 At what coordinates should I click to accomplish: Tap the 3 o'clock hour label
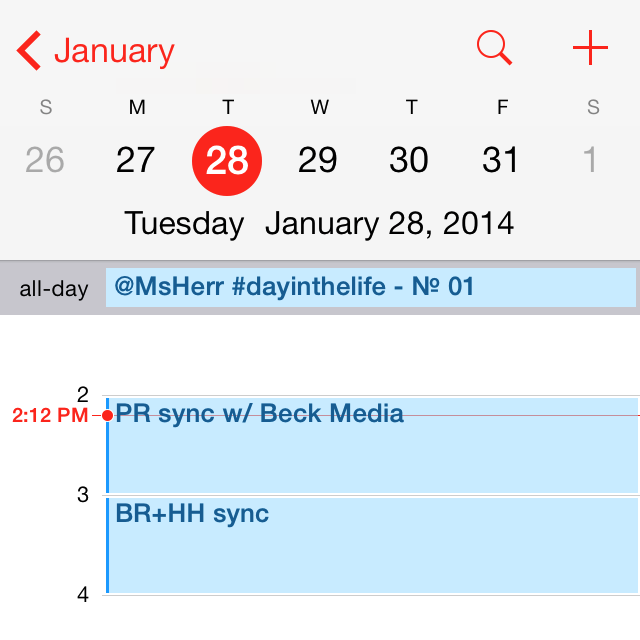(x=83, y=495)
